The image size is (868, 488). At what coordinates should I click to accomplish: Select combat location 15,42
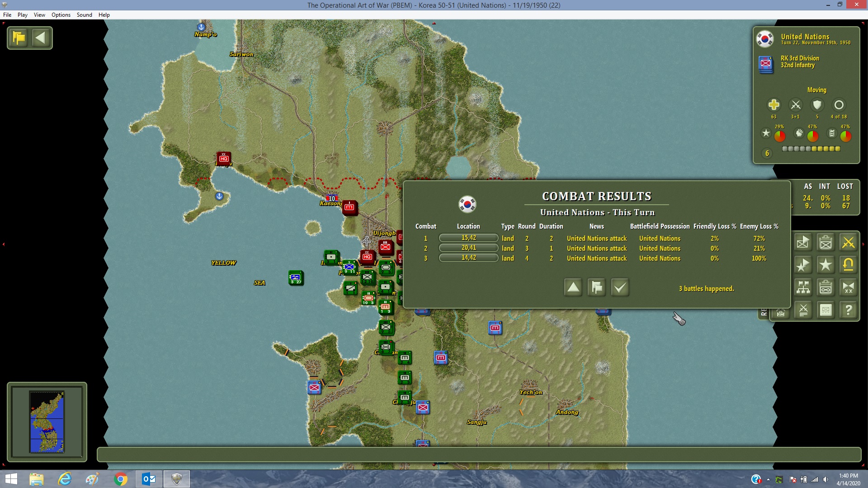tap(468, 238)
